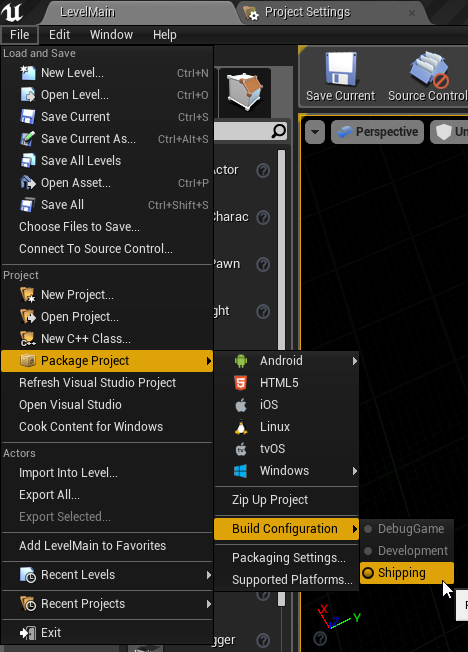Click the Open Project folder icon
Image resolution: width=468 pixels, height=652 pixels.
(28, 317)
